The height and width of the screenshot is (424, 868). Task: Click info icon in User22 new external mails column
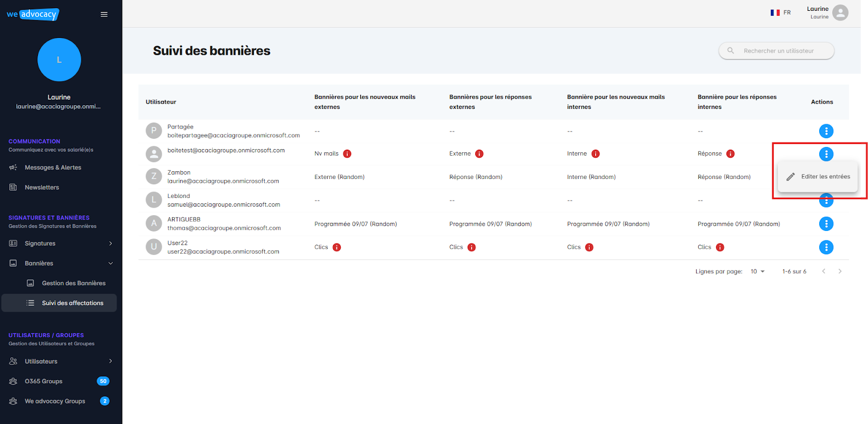337,247
